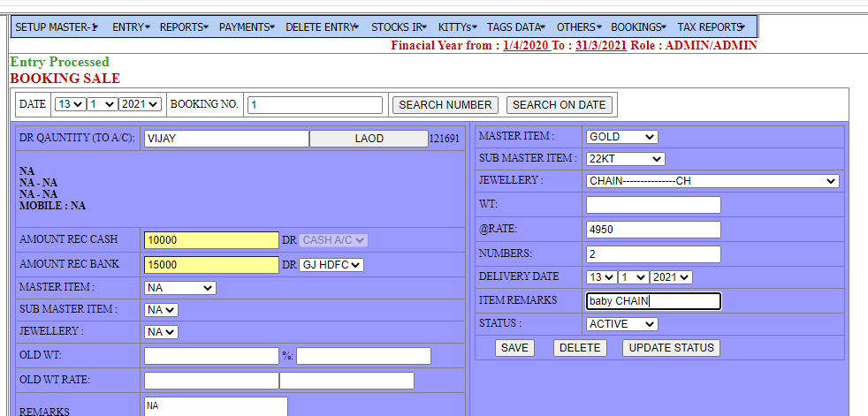Open the REPORTS menu
This screenshot has width=868, height=416.
click(x=184, y=27)
